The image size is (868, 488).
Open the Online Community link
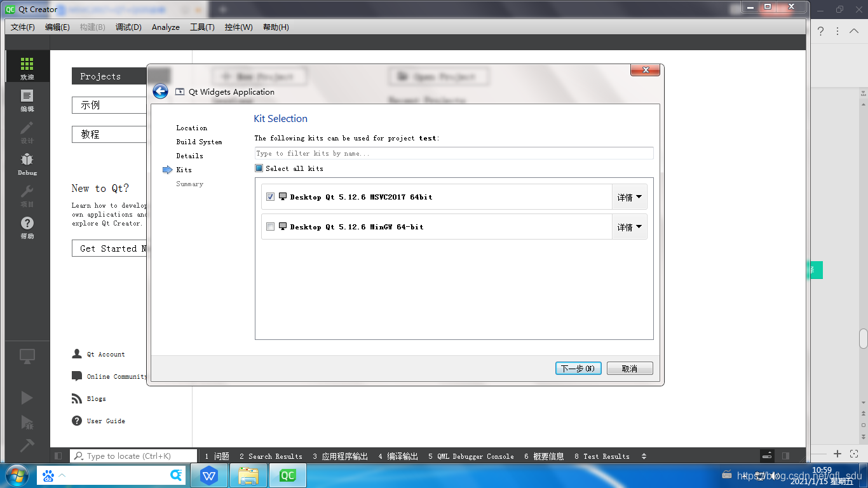pyautogui.click(x=117, y=377)
